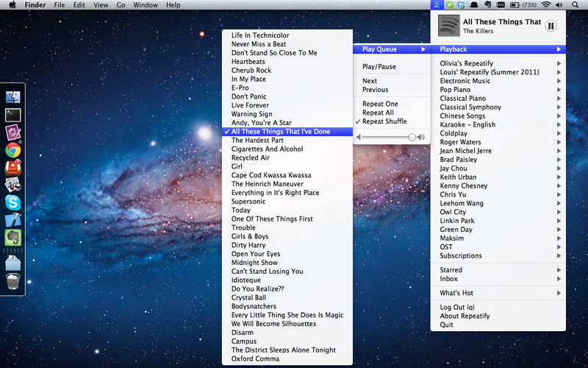This screenshot has height=368, width=588.
Task: Launch Terminal from the dock
Action: pos(12,115)
